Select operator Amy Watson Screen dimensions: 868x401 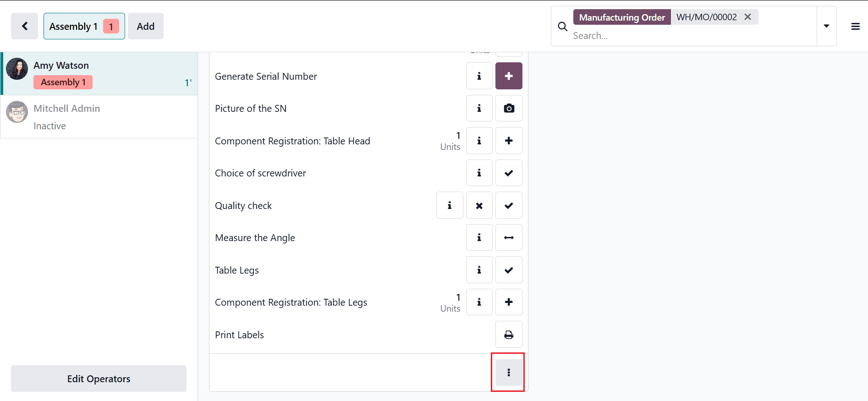pyautogui.click(x=99, y=74)
